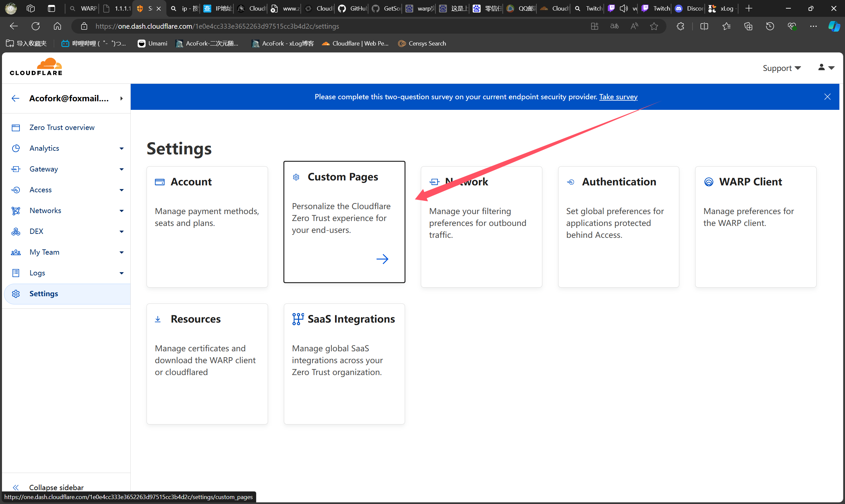
Task: Click the Copilot icon in toolbar
Action: click(834, 26)
